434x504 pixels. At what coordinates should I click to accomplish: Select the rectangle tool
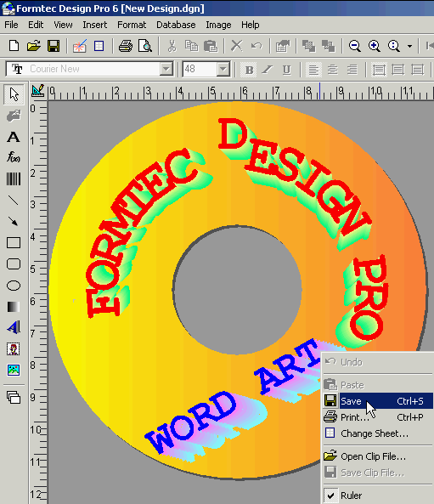14,243
